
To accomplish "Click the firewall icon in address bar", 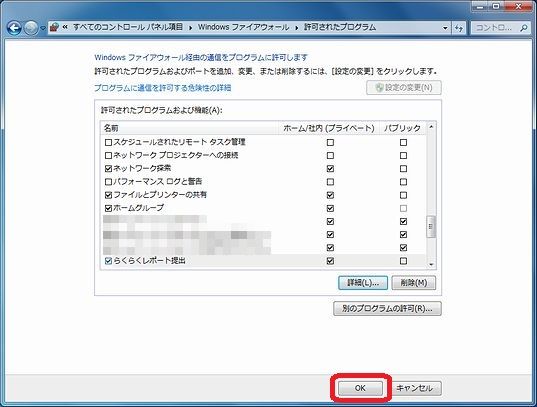I will pyautogui.click(x=54, y=27).
